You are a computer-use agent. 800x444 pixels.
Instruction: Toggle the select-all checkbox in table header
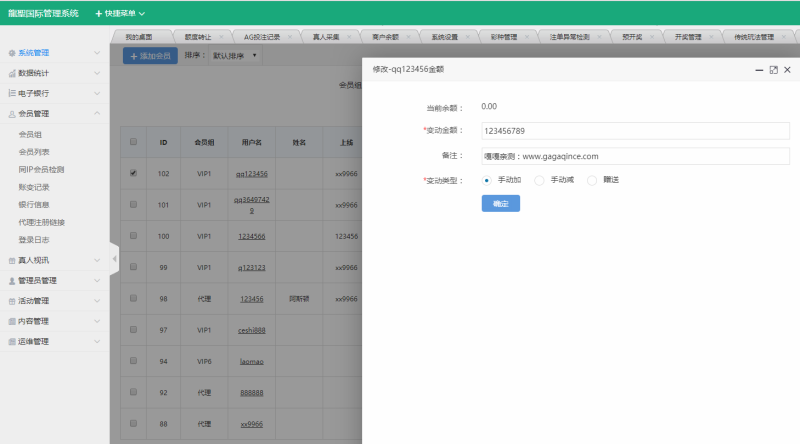coord(133,142)
